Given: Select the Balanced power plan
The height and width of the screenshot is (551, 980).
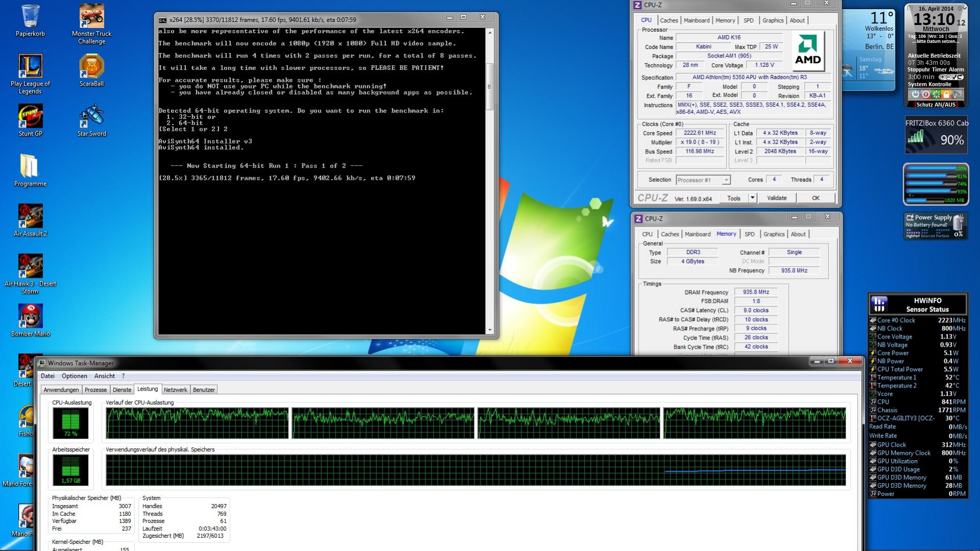Looking at the screenshot, I should click(x=928, y=236).
